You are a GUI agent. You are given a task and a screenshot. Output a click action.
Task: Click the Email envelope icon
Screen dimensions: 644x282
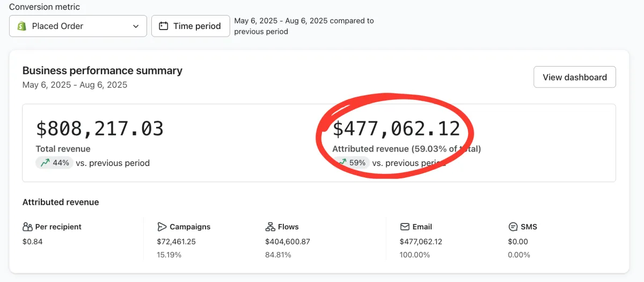[405, 227]
